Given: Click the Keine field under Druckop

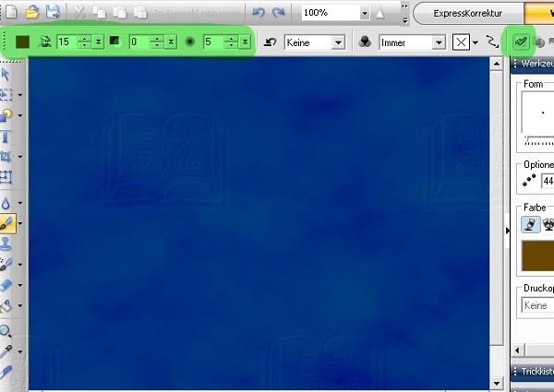Looking at the screenshot, I should (537, 305).
